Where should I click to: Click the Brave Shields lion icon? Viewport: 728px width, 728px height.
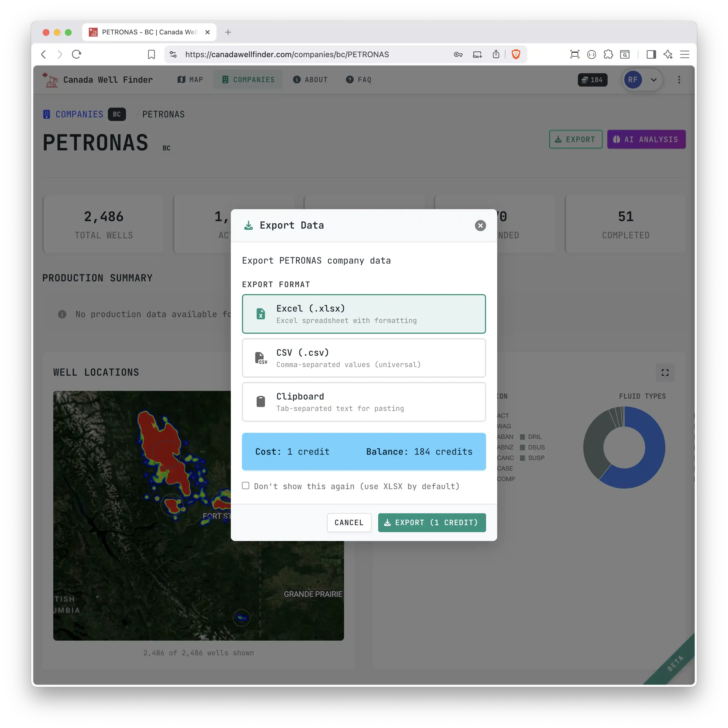point(516,54)
